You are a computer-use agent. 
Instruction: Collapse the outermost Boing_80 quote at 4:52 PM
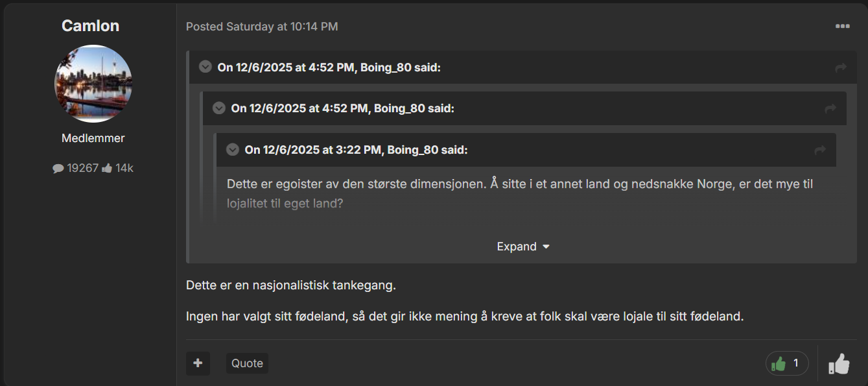(205, 67)
